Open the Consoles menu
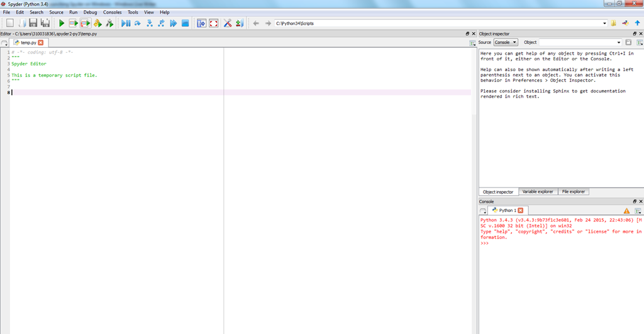 (113, 12)
